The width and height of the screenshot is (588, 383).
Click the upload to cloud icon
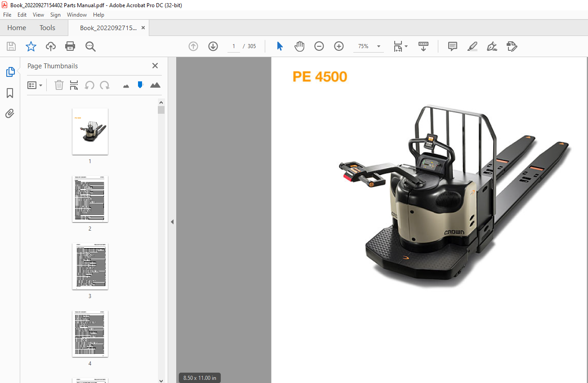[51, 46]
